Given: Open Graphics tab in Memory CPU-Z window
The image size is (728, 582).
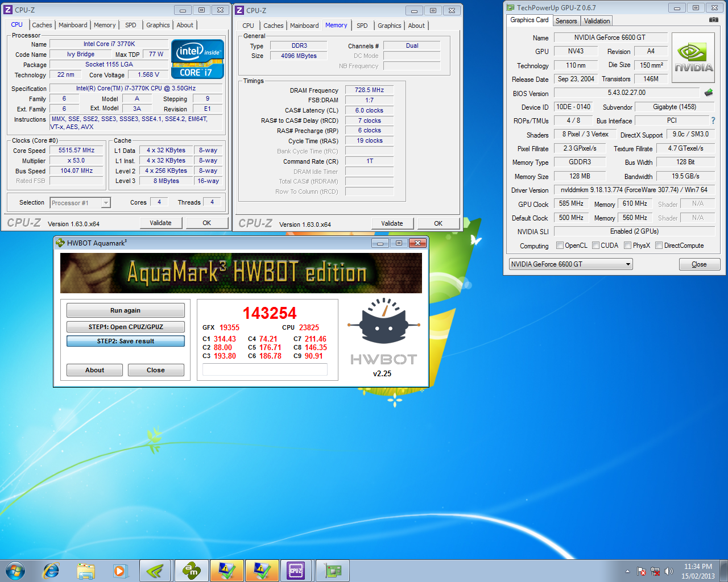Looking at the screenshot, I should (x=390, y=26).
